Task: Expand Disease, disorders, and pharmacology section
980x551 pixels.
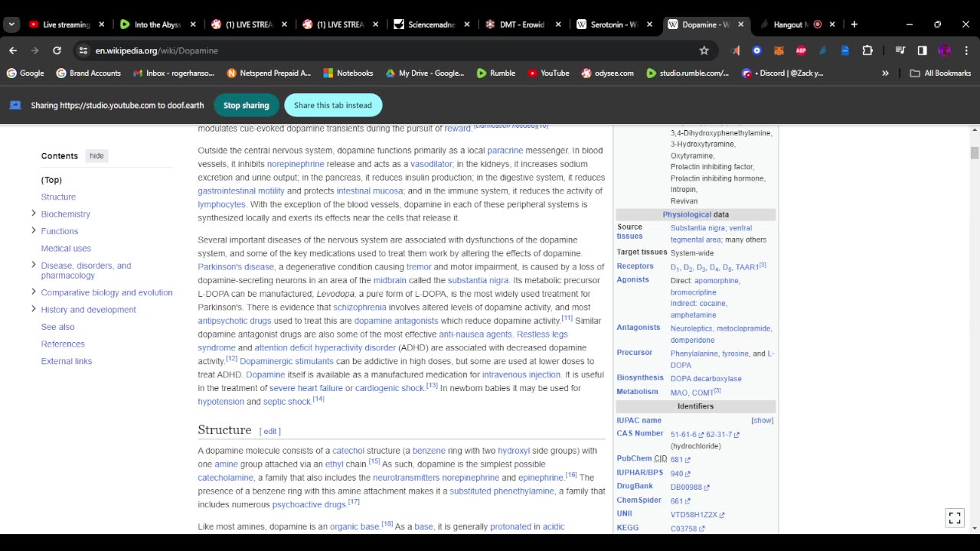Action: (x=33, y=265)
